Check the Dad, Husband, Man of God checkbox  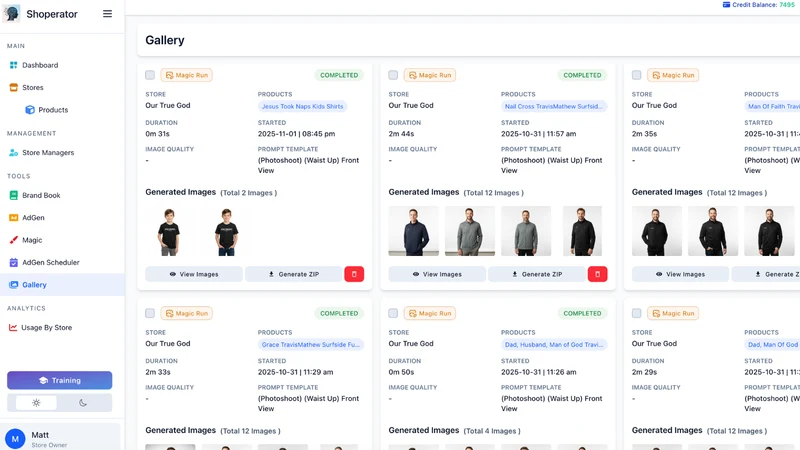coord(393,313)
